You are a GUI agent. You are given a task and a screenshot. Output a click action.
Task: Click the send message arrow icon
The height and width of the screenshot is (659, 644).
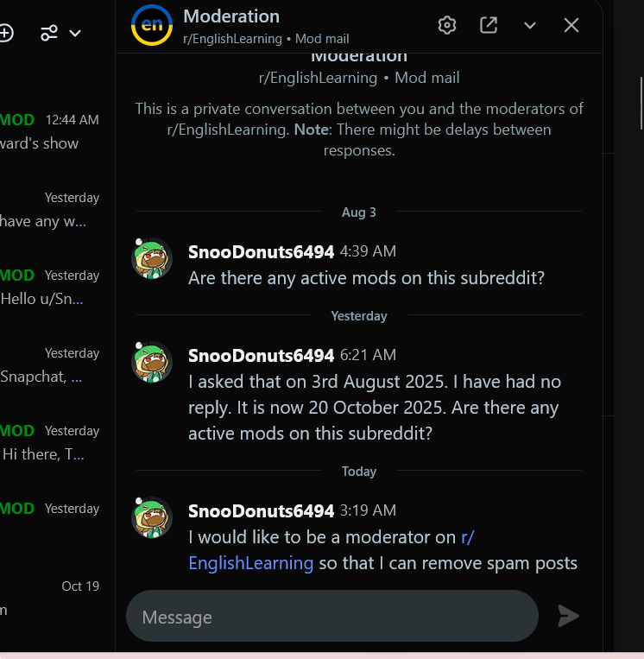click(x=568, y=616)
